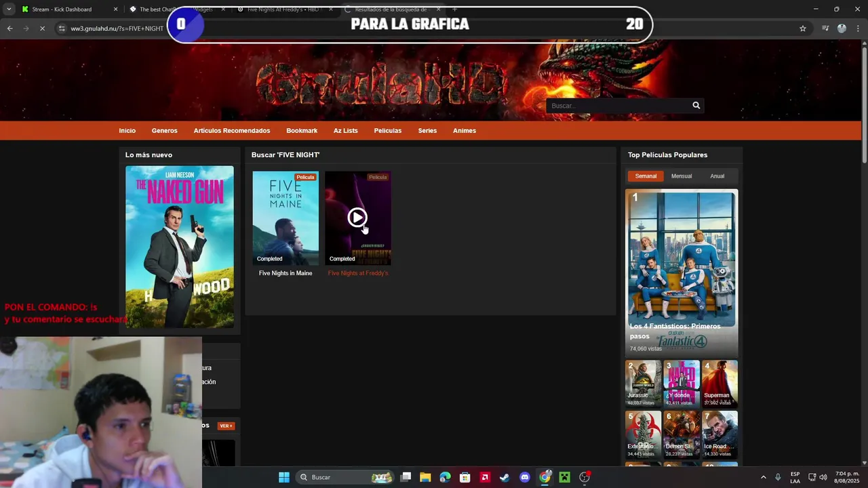This screenshot has height=488, width=868.
Task: Click the GnulaHD site logo banner
Action: coord(381,83)
